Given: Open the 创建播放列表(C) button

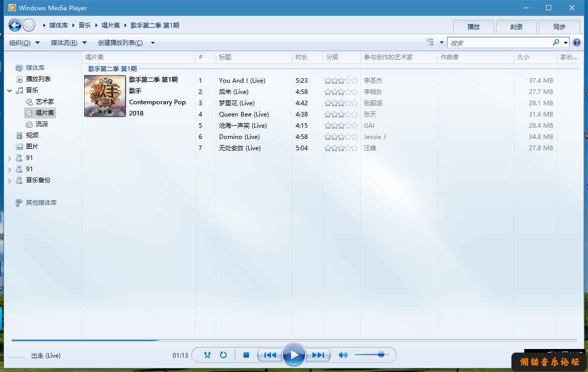Looking at the screenshot, I should click(x=120, y=43).
